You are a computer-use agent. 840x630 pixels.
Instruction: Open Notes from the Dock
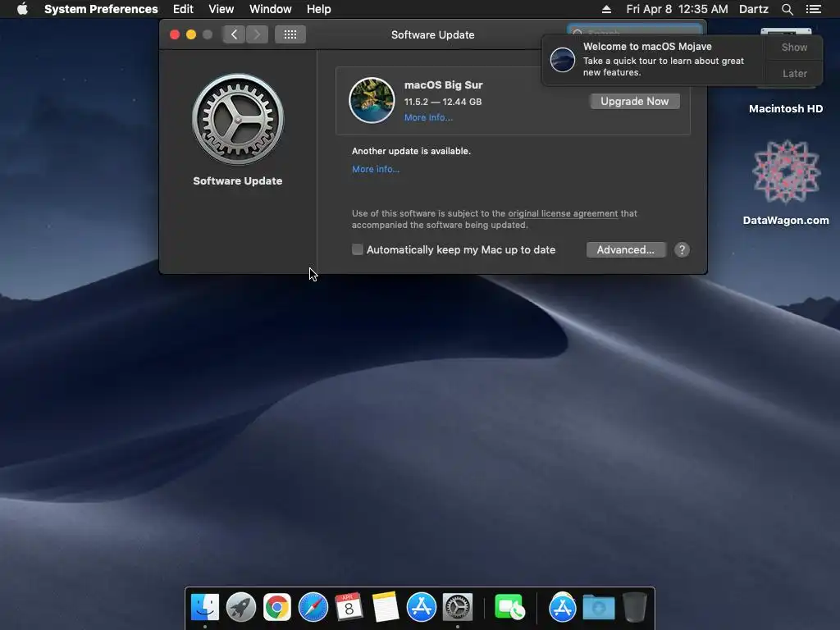[386, 607]
